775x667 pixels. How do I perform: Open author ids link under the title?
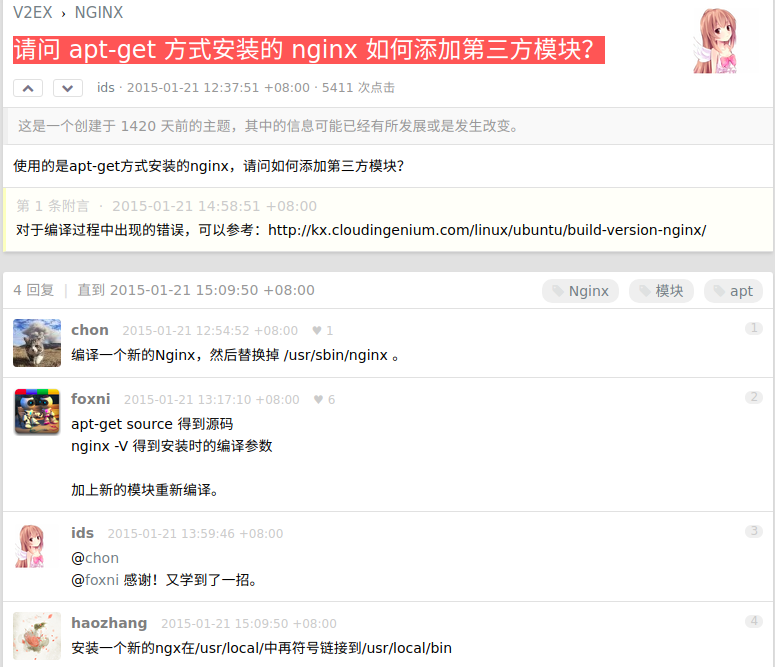[x=105, y=88]
